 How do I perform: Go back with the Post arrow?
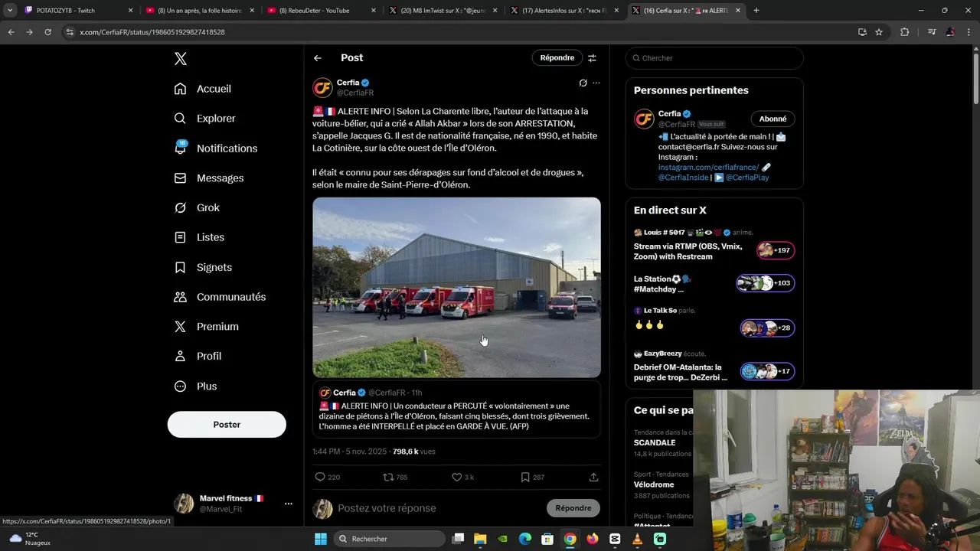(318, 58)
